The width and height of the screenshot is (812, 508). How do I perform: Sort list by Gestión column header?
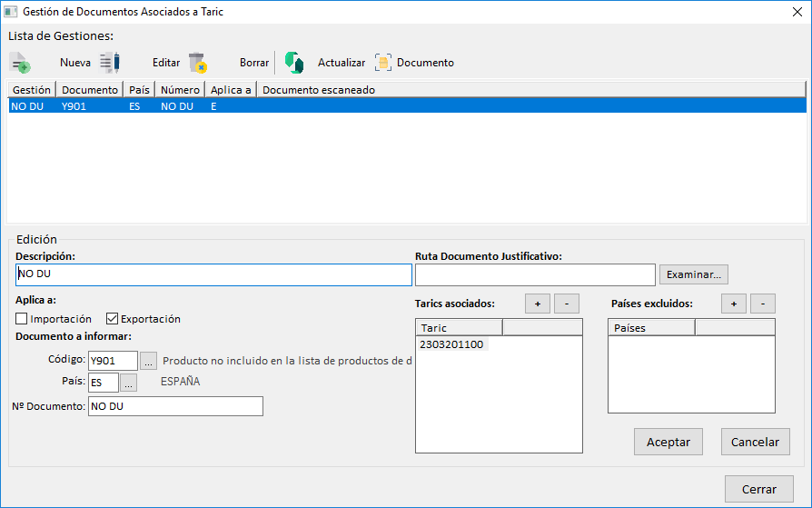[x=32, y=90]
